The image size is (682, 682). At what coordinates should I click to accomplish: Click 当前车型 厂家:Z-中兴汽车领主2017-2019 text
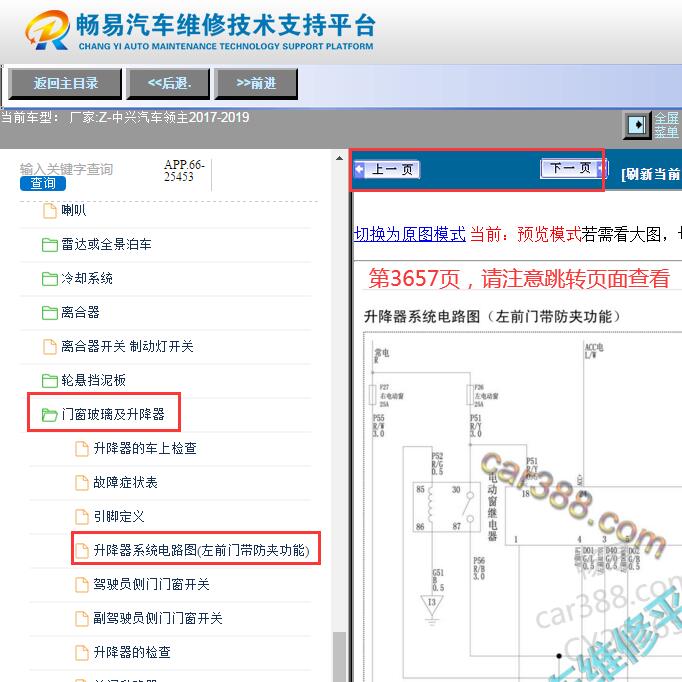click(x=125, y=117)
